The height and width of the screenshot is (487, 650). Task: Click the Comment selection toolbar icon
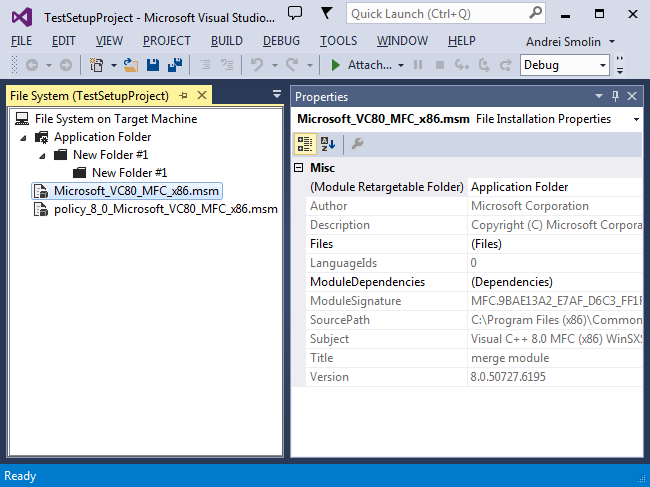[x=205, y=65]
